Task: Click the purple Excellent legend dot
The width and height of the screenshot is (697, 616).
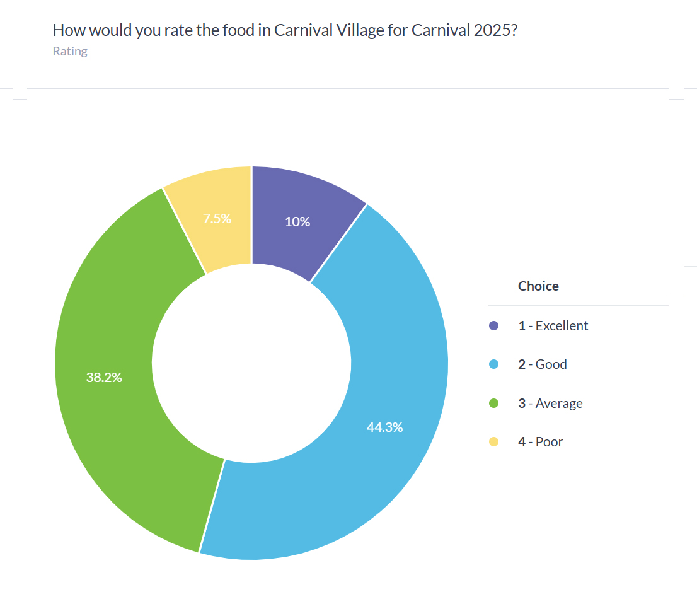Action: point(493,325)
